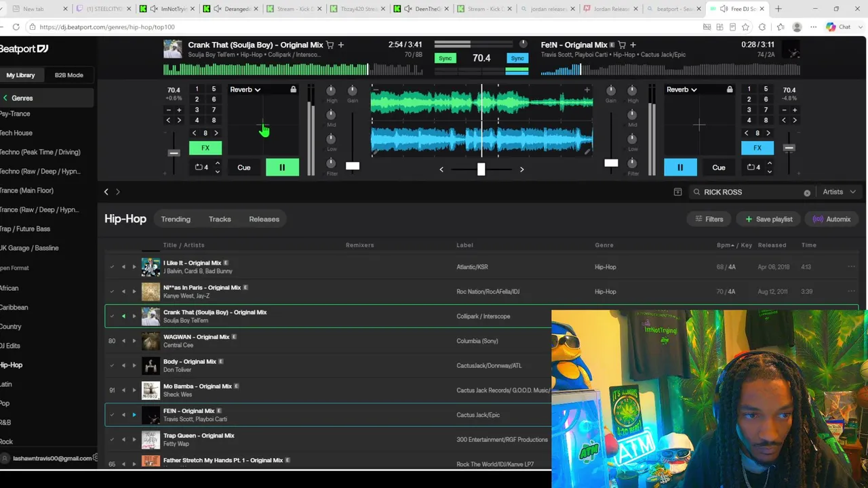Nudge crossfader to the right with arrow
The height and width of the screenshot is (488, 868).
(521, 169)
